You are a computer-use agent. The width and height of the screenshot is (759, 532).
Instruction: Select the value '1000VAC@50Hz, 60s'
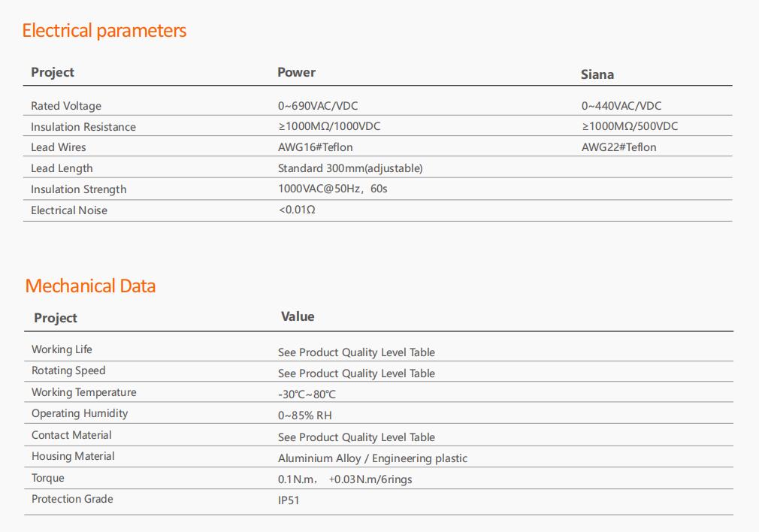(333, 189)
